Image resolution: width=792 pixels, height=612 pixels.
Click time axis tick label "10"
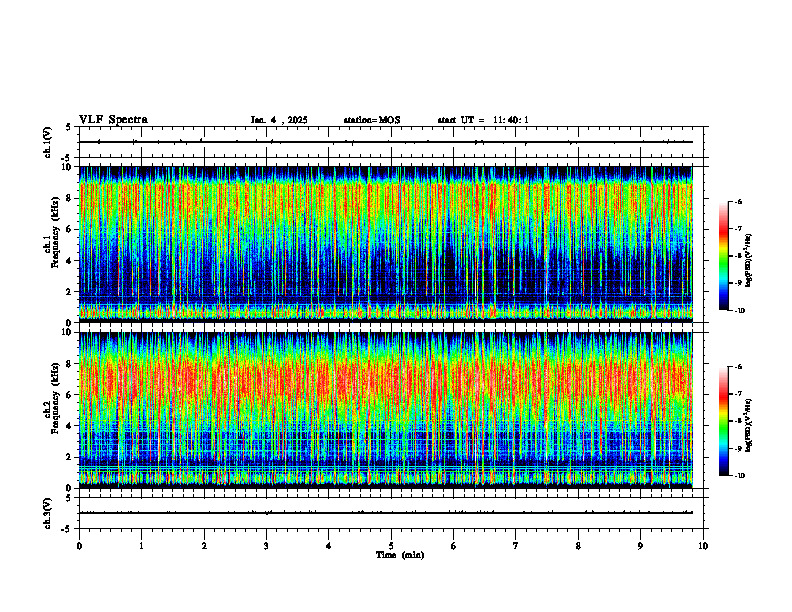coord(703,546)
